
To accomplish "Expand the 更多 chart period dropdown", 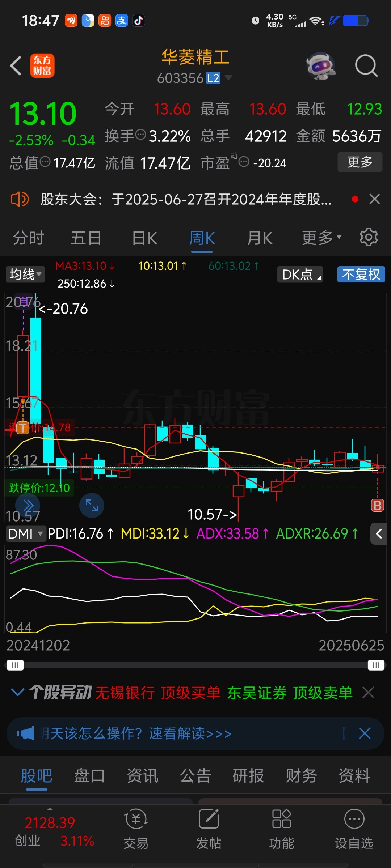I will tap(322, 238).
